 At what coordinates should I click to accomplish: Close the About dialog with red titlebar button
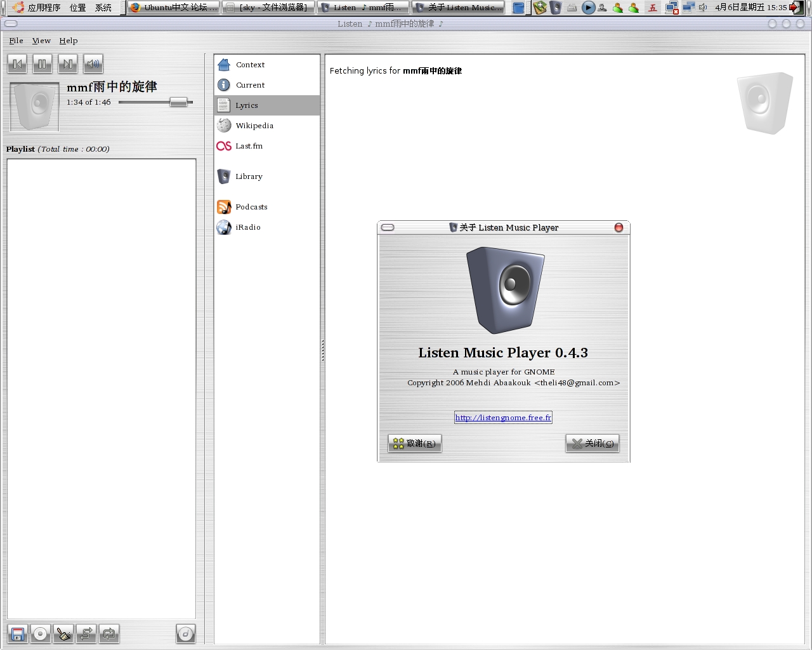[619, 227]
